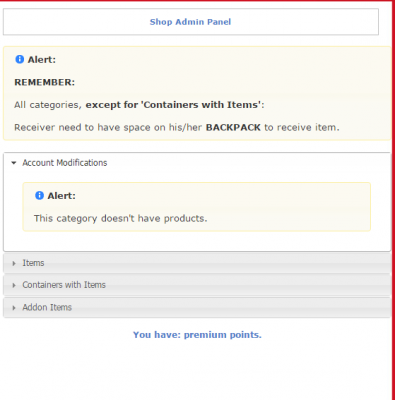Click the 'except for Containers with Items' bold text

point(175,105)
